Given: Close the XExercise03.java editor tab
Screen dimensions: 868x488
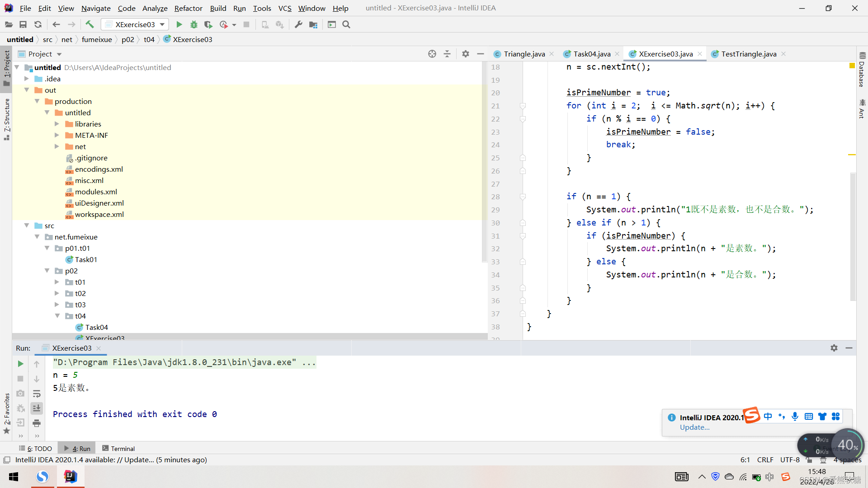Looking at the screenshot, I should click(700, 54).
